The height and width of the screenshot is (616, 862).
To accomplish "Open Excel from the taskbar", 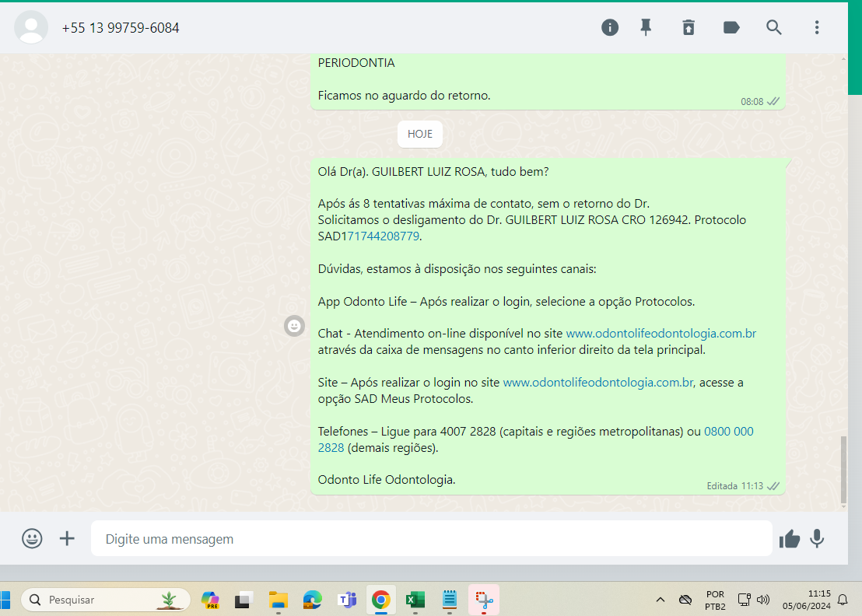I will pos(415,600).
